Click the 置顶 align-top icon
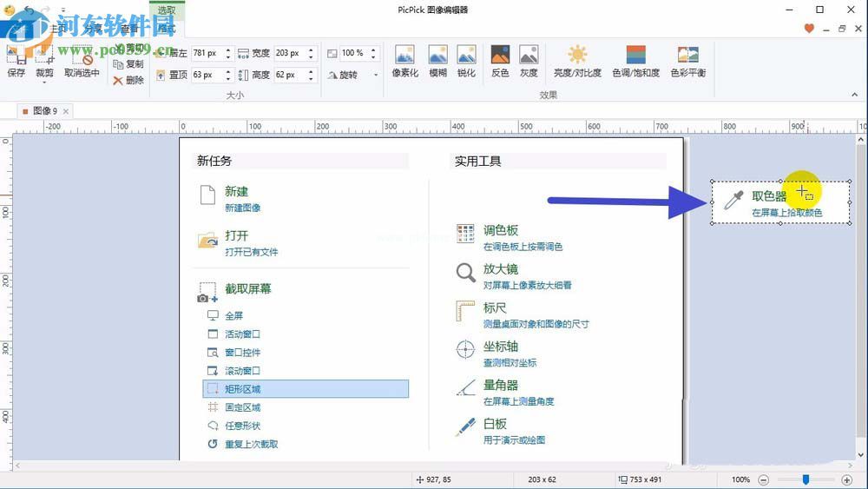Image resolution: width=868 pixels, height=489 pixels. click(161, 75)
